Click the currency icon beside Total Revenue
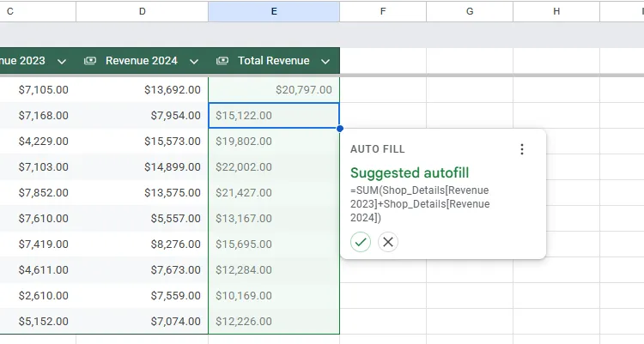This screenshot has width=644, height=344. 222,61
